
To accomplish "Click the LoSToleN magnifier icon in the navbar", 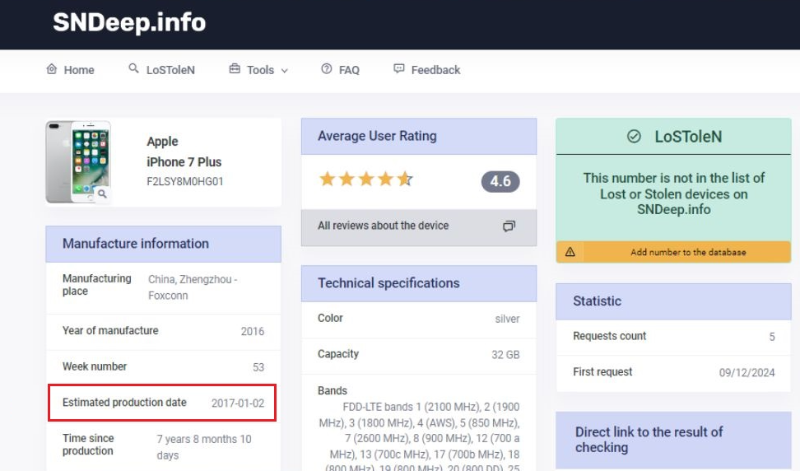I will [x=133, y=68].
